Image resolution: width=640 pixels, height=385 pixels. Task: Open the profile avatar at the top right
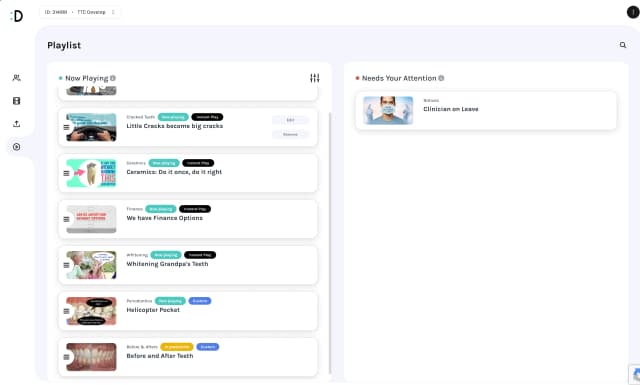point(633,12)
